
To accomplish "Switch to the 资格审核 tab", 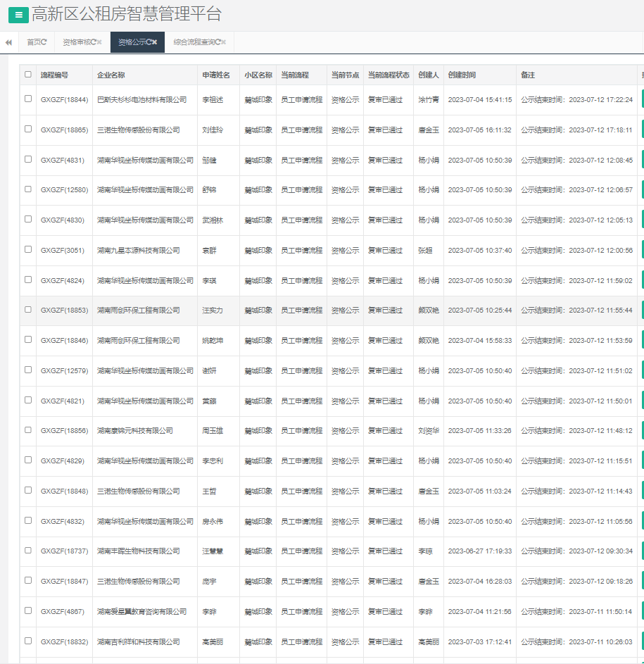I will (x=76, y=42).
